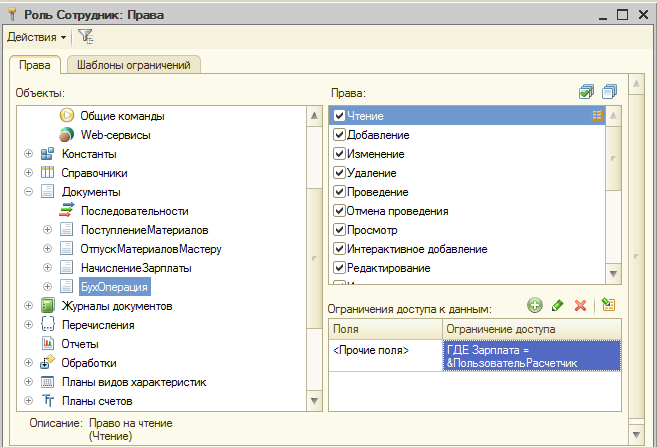Switch to the Шаблоны ограничений tab
This screenshot has width=657, height=447.
coord(134,65)
